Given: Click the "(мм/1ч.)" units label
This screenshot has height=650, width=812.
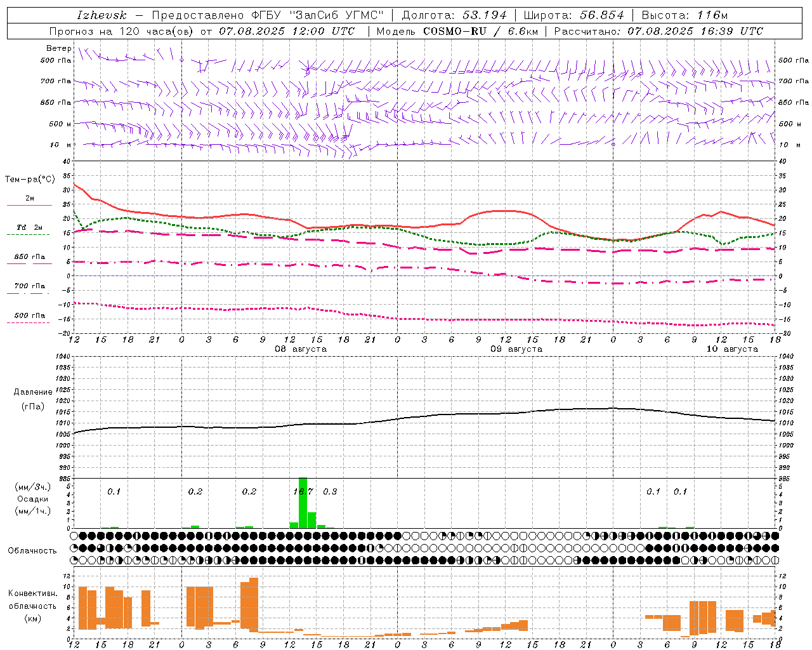Looking at the screenshot, I should pos(32,511).
